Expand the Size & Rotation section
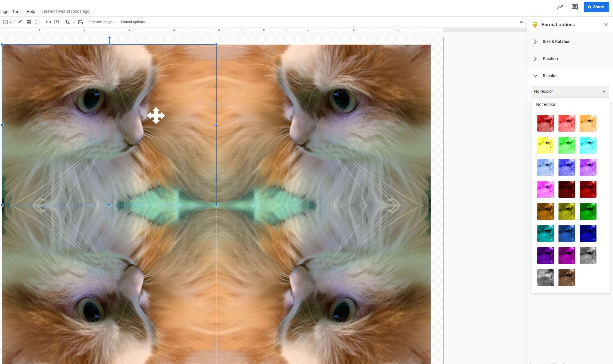This screenshot has height=364, width=613. 556,41
